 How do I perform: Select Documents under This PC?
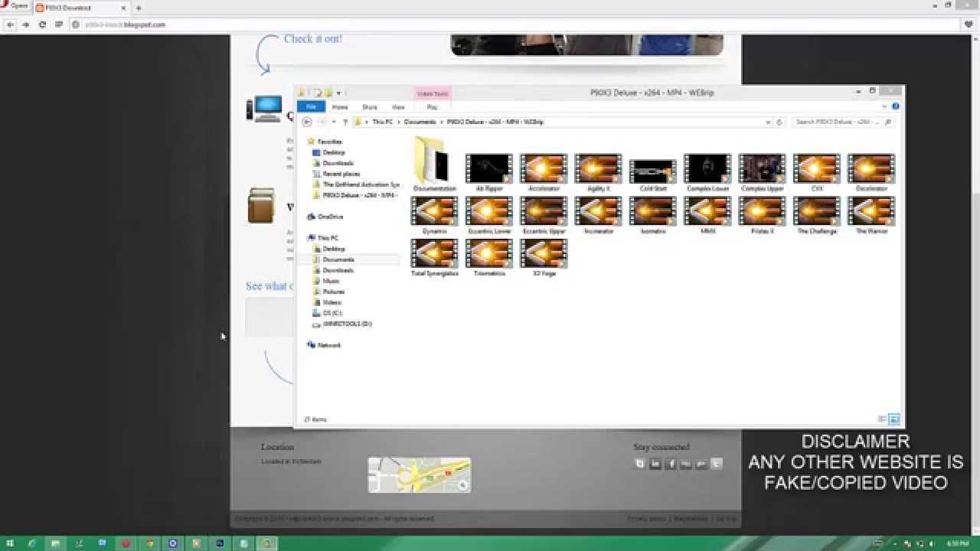pos(338,259)
